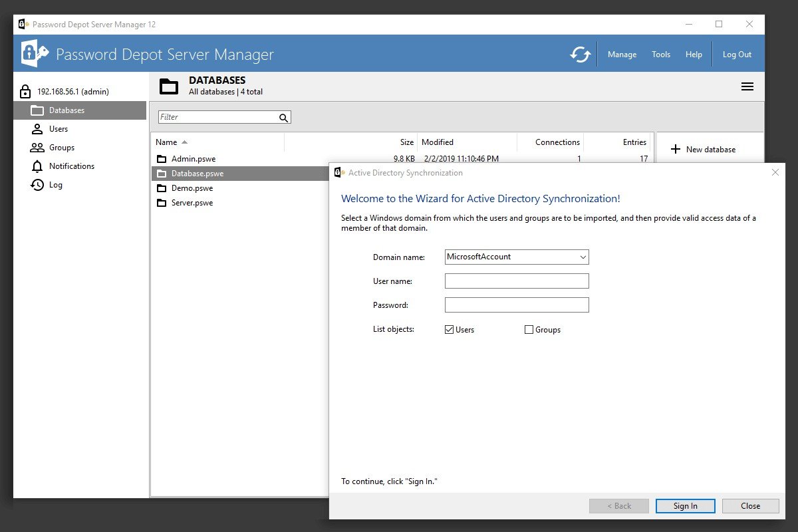Click the plus icon for New database

click(x=675, y=149)
